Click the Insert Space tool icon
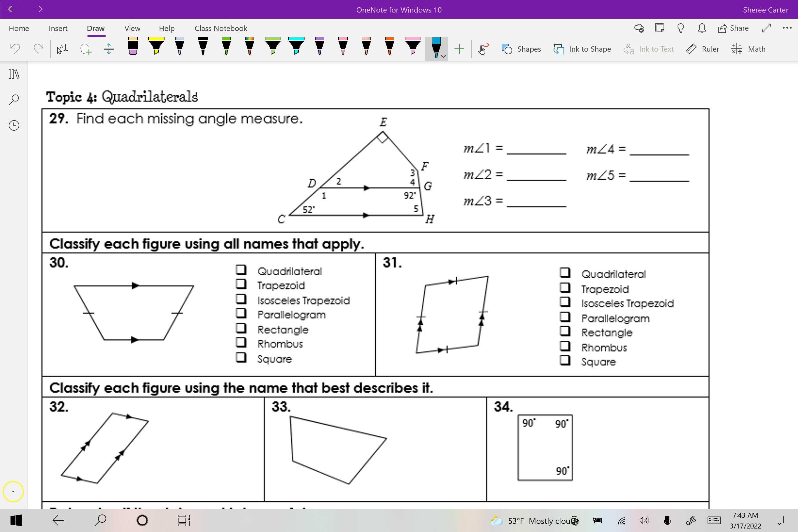Image resolution: width=798 pixels, height=532 pixels. [108, 49]
